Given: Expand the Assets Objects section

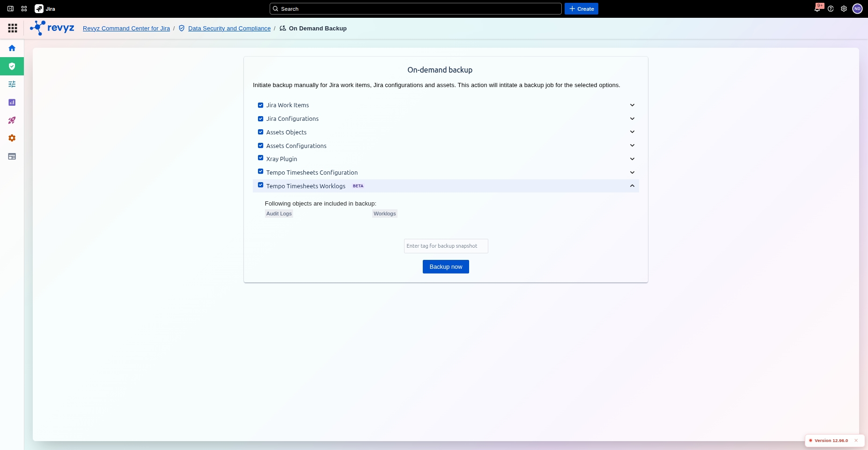Looking at the screenshot, I should [x=632, y=132].
